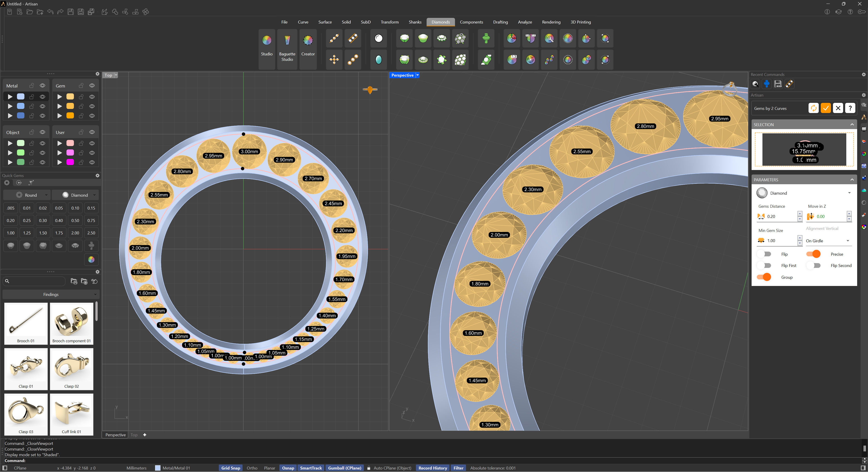The image size is (868, 472).
Task: Cancel Gems by 2 Curves command
Action: coord(838,108)
